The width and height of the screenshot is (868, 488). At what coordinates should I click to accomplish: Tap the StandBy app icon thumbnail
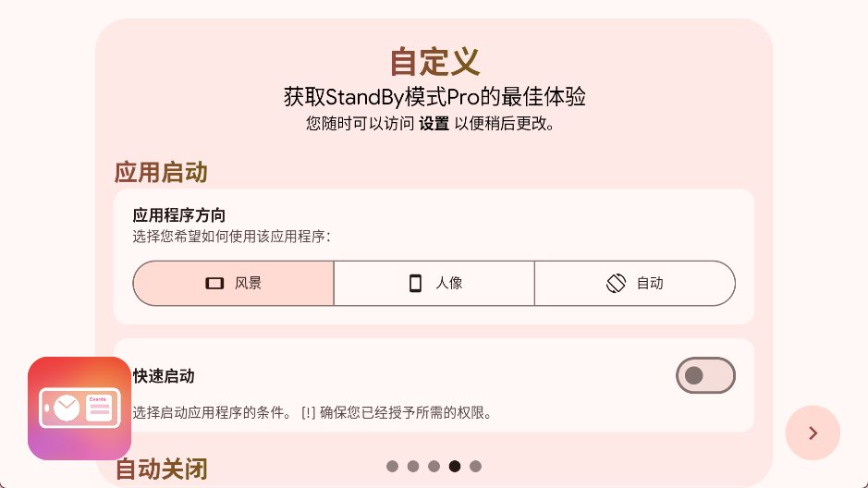coord(79,408)
